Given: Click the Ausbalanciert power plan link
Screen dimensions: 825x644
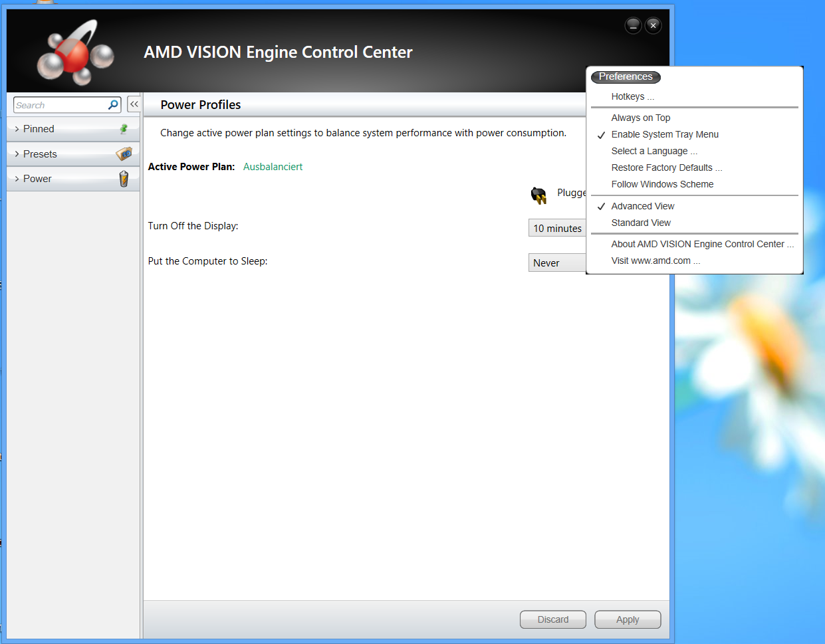Looking at the screenshot, I should [x=273, y=167].
